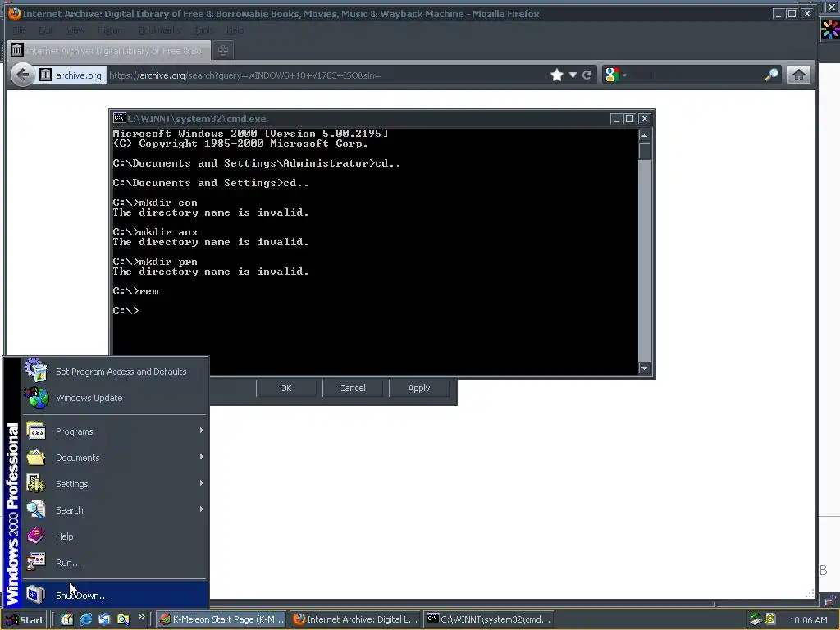This screenshot has width=840, height=630.
Task: Click the Apply button in the dialog
Action: coord(418,388)
